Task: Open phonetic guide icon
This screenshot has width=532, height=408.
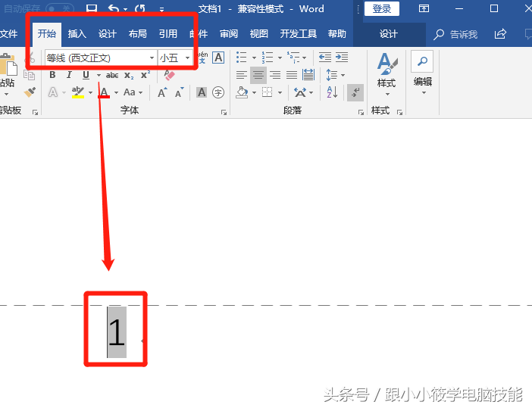Action: click(x=202, y=58)
